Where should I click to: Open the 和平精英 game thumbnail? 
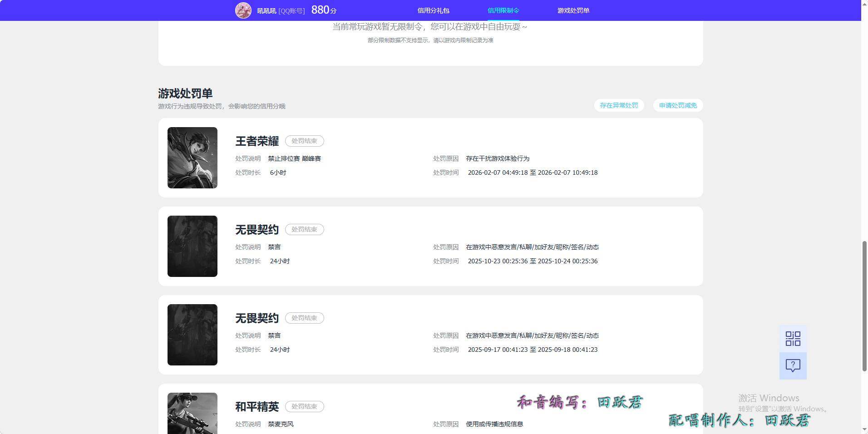pos(192,413)
